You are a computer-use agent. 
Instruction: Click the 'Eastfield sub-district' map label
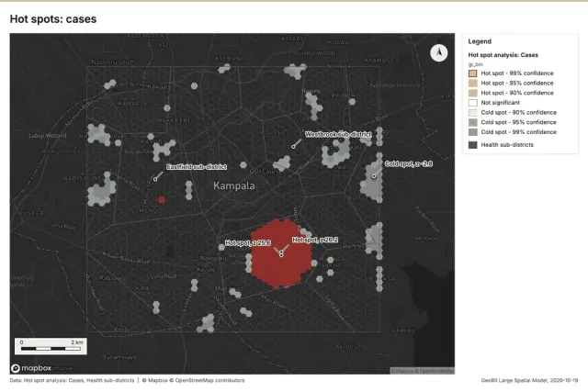(x=197, y=167)
